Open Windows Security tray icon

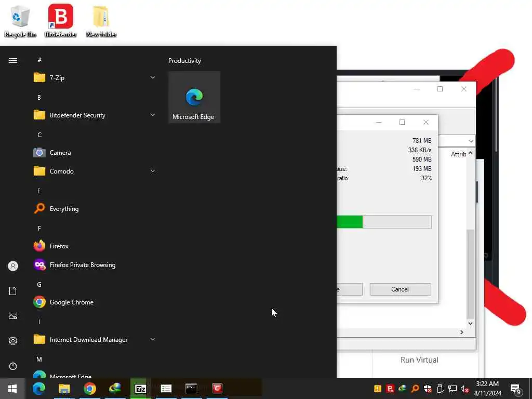(428, 389)
